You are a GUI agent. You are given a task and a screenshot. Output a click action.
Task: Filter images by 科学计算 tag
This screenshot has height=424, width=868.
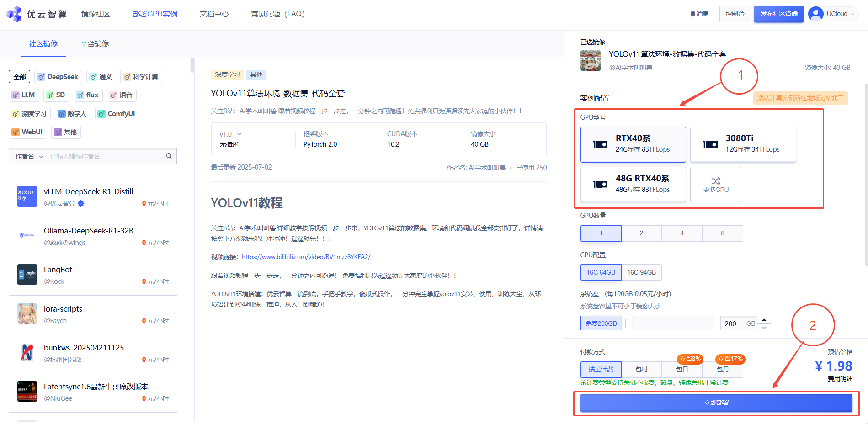click(x=141, y=77)
